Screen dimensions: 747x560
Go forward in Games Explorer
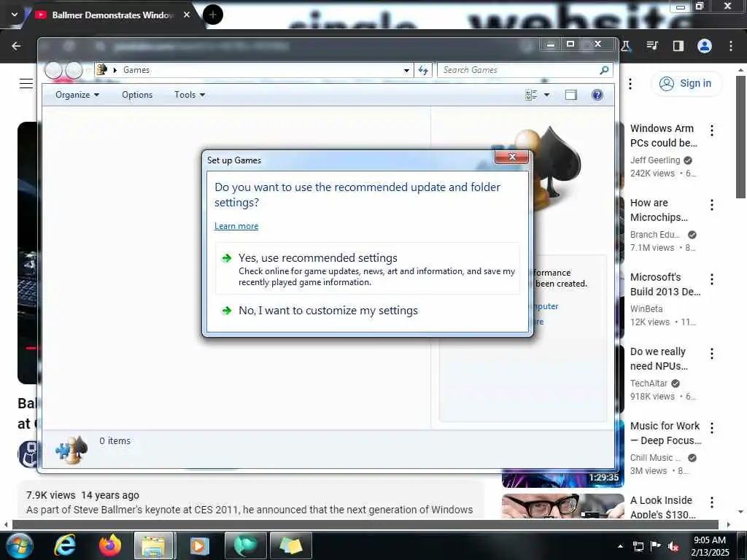point(74,71)
